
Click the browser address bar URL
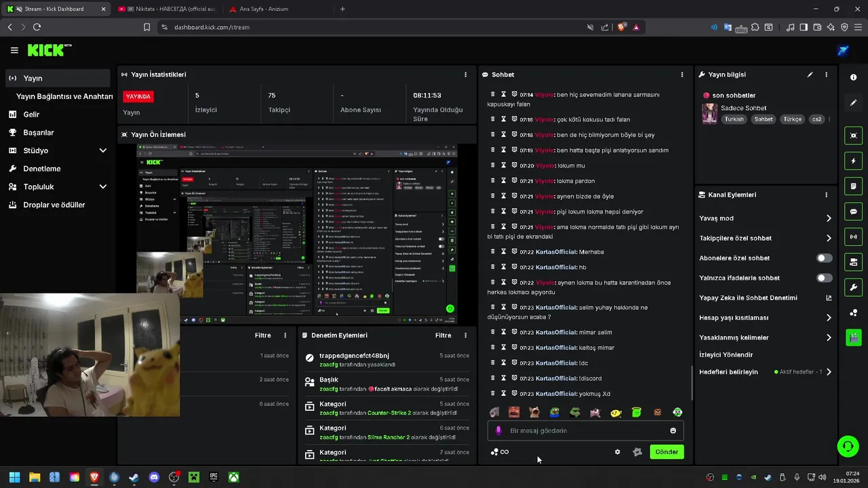pyautogui.click(x=212, y=27)
